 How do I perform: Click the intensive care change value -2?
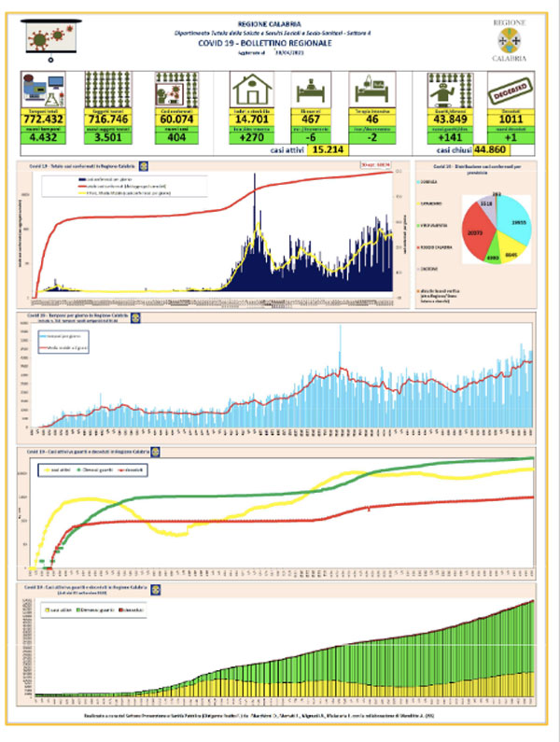pyautogui.click(x=372, y=138)
